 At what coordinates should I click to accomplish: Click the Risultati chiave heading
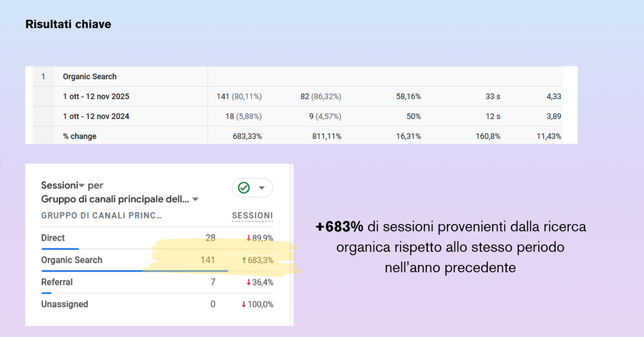(x=68, y=25)
